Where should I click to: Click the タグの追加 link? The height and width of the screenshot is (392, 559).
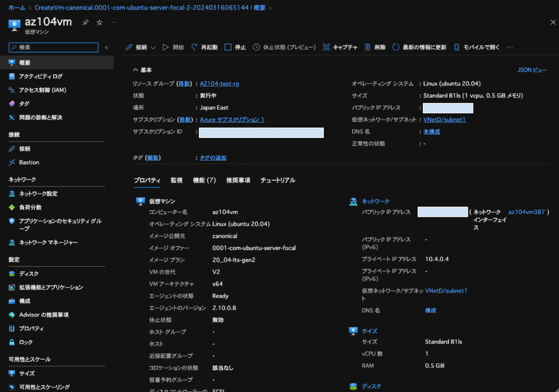(213, 158)
